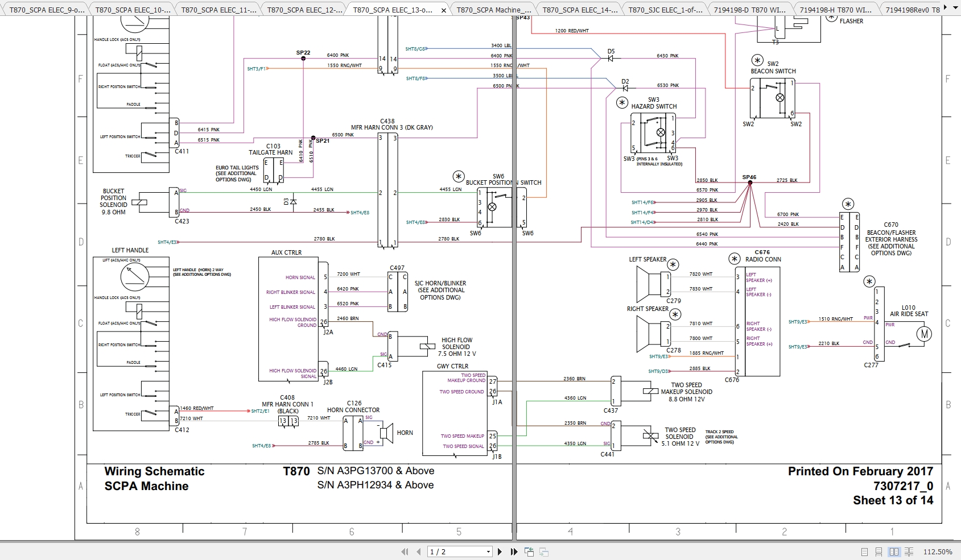This screenshot has height=560, width=961.
Task: Click the HORN CONNECTOR label
Action: [x=353, y=410]
